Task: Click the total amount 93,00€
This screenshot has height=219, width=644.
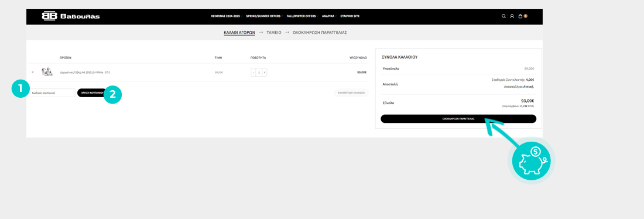Action: click(x=527, y=101)
